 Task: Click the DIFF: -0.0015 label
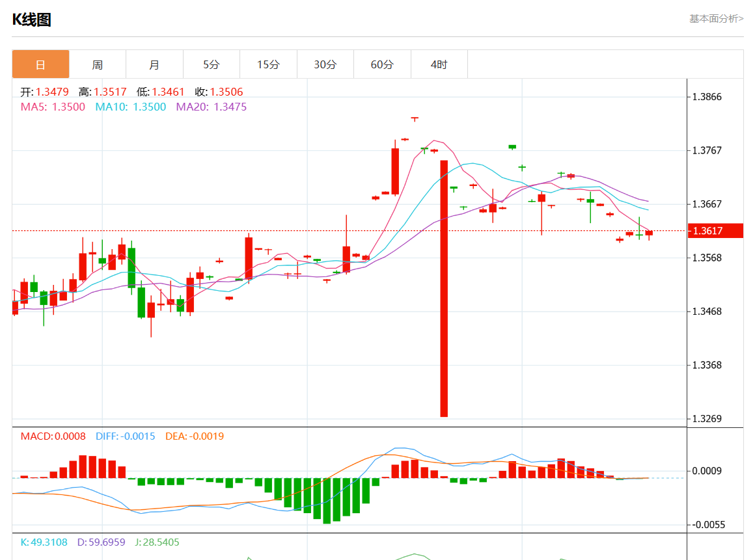[125, 436]
